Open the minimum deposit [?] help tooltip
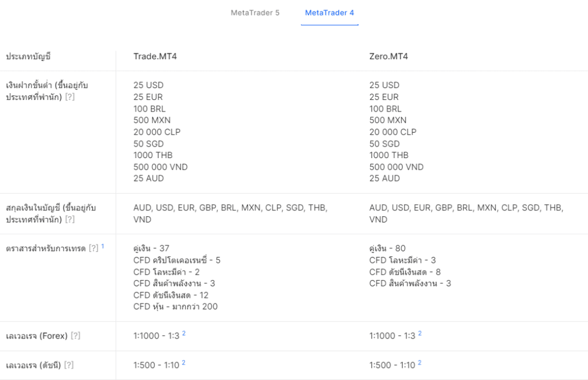 point(69,97)
